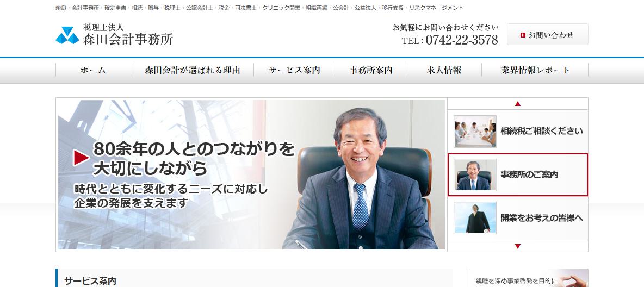
Task: Select the 相続税ご相談ください slide item
Action: [517, 132]
